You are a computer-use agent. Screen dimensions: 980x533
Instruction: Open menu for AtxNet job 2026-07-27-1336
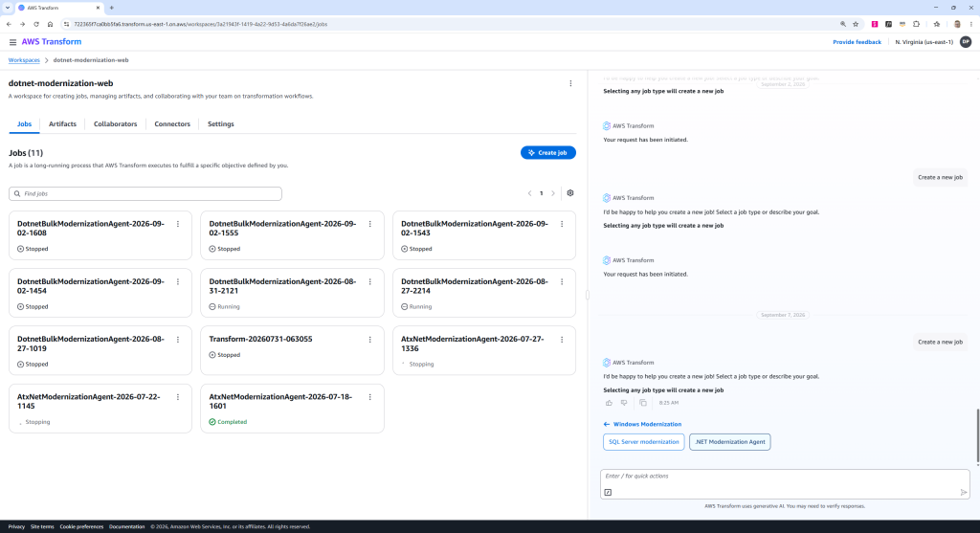(562, 340)
